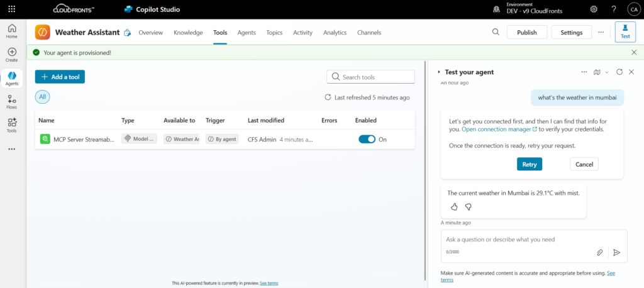Go to Home in the sidebar
The height and width of the screenshot is (288, 644).
click(x=12, y=31)
